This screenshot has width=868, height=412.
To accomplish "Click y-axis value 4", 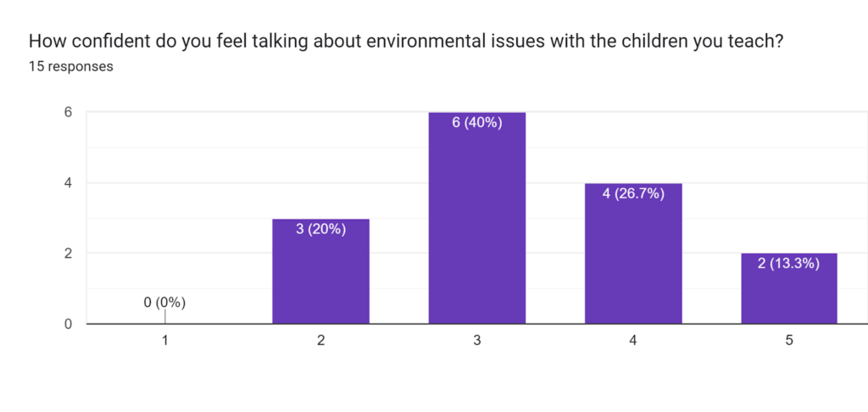I will click(66, 182).
